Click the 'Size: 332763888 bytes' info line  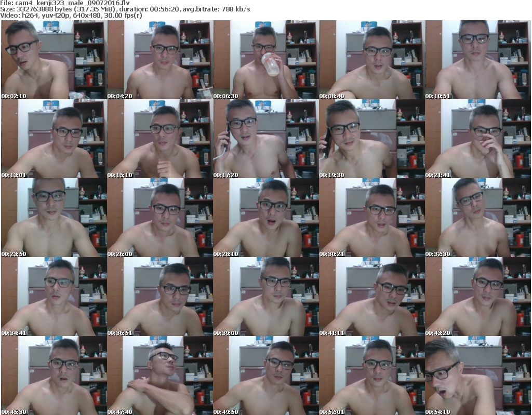tap(125, 9)
